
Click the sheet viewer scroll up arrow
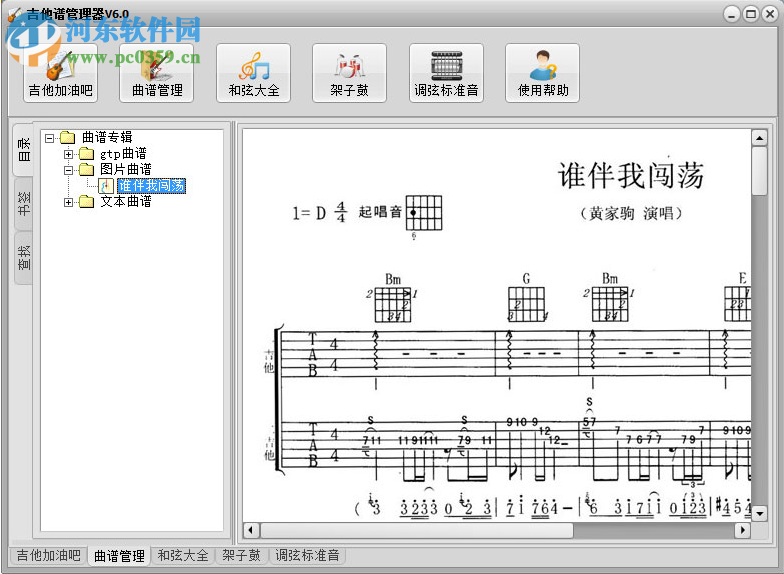tap(759, 138)
